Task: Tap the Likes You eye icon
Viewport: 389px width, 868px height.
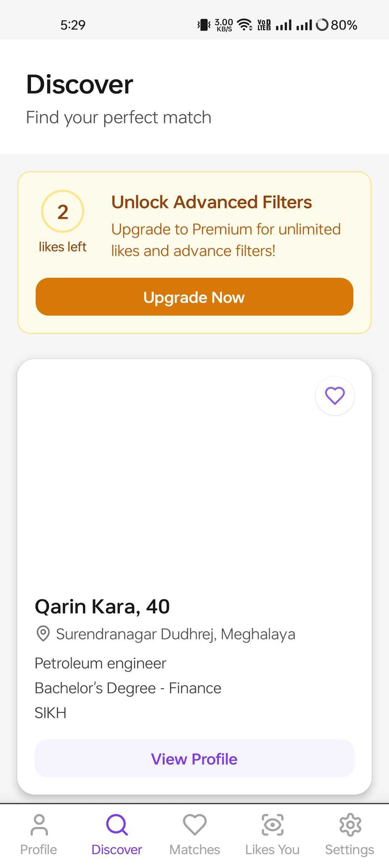Action: pos(272,824)
